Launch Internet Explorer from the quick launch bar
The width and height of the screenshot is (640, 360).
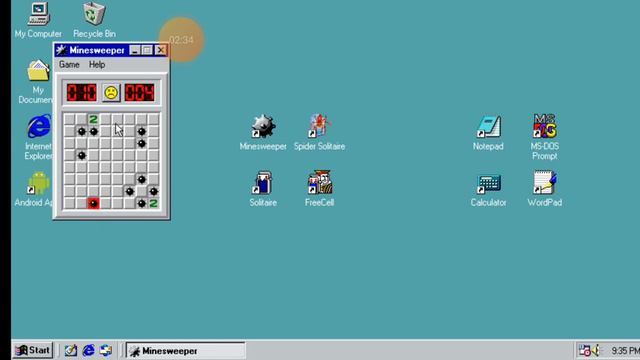pyautogui.click(x=88, y=350)
